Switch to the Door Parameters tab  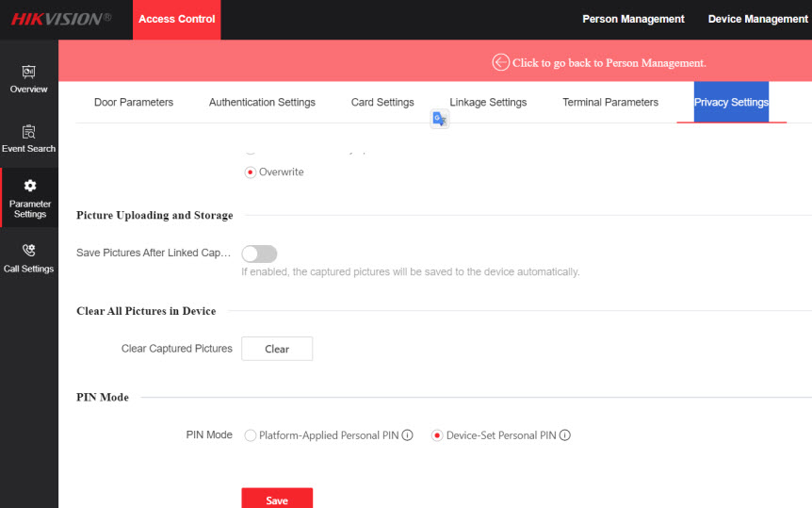click(x=134, y=102)
